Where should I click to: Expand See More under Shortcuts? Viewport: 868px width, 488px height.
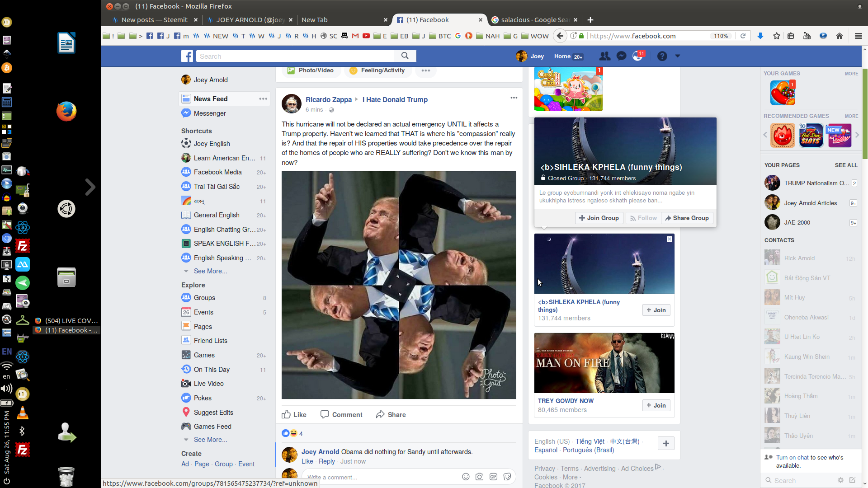[x=210, y=271]
